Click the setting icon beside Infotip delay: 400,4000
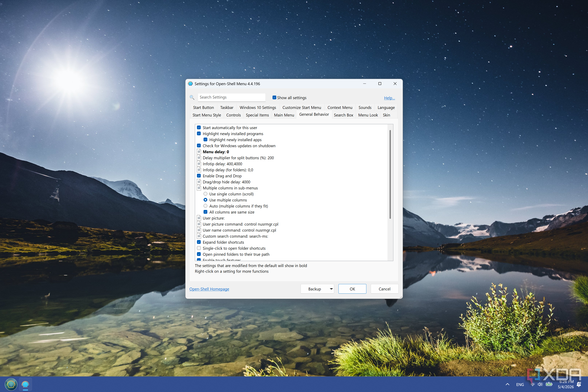Viewport: 588px width, 392px height. (x=199, y=164)
